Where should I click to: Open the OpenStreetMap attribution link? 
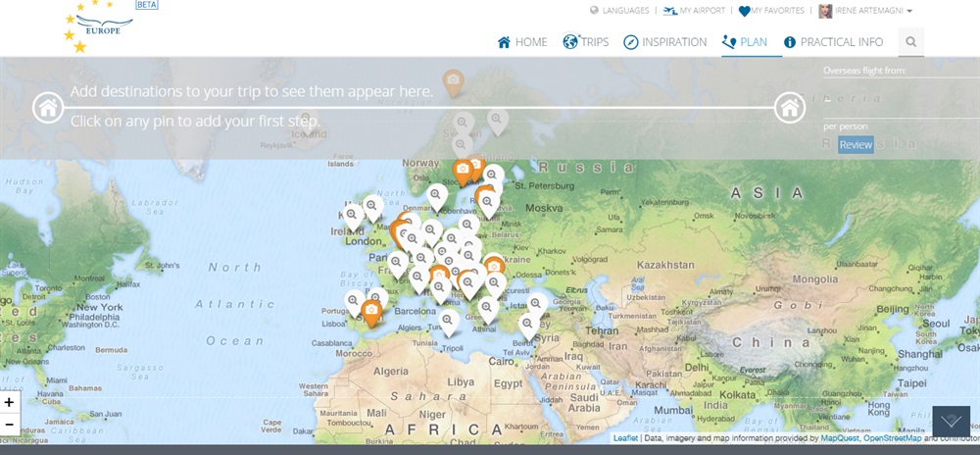tap(893, 438)
